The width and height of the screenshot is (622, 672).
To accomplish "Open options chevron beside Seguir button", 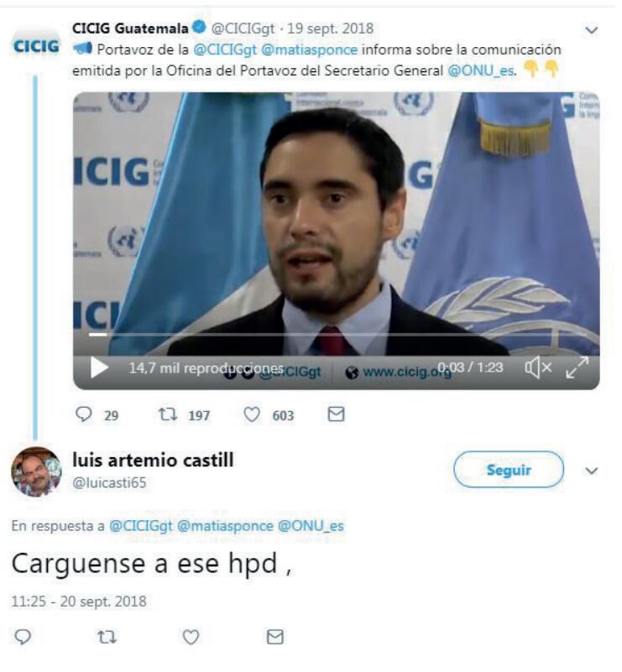I will click(x=592, y=471).
